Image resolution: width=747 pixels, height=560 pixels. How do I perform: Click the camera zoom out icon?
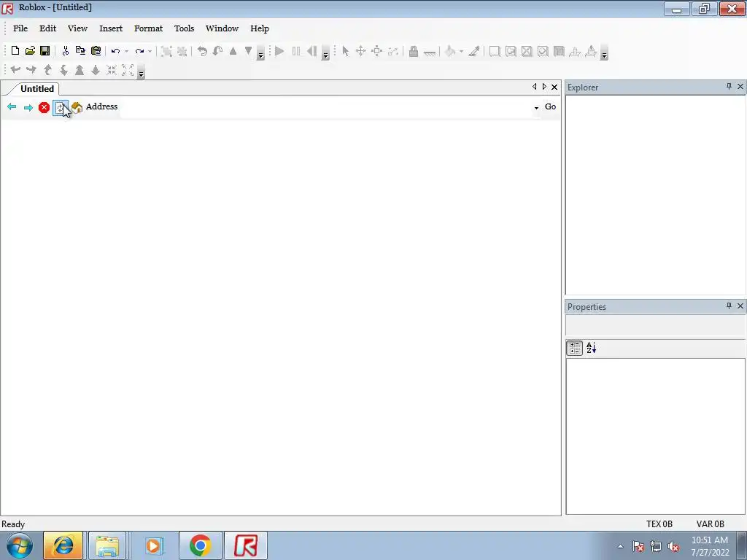(96, 70)
